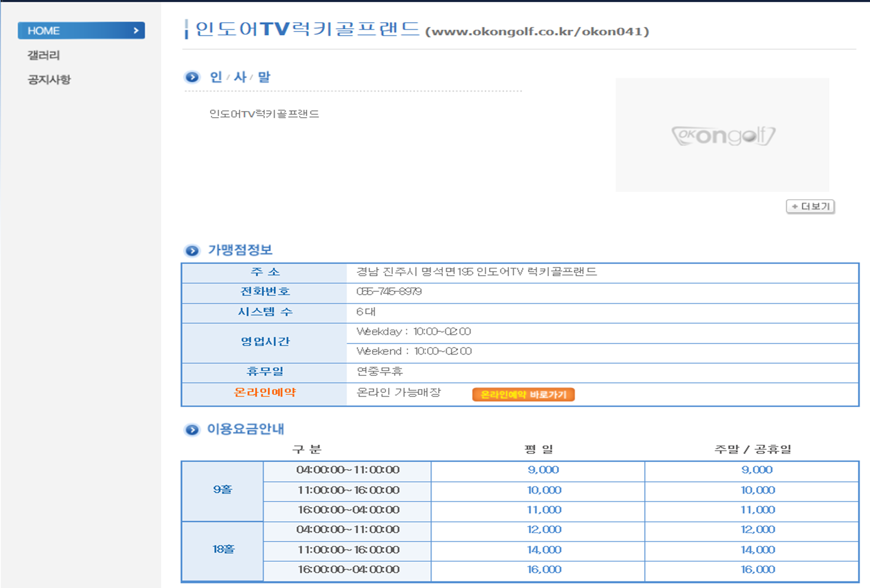This screenshot has width=870, height=588.
Task: Click the round bullet icon beside 이용요금안내
Action: [x=192, y=430]
